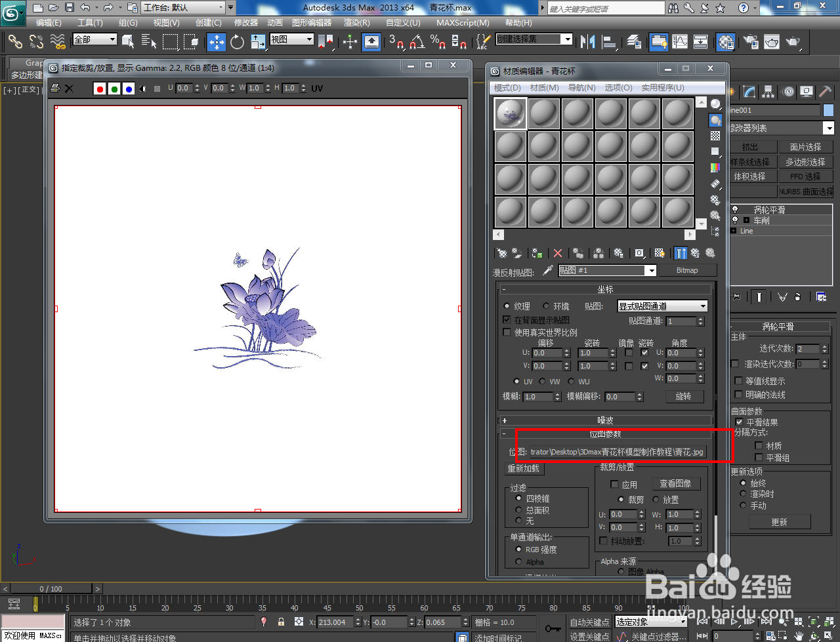840x642 pixels.
Task: Click Show Shaded Material in Viewport icon
Action: pyautogui.click(x=660, y=253)
